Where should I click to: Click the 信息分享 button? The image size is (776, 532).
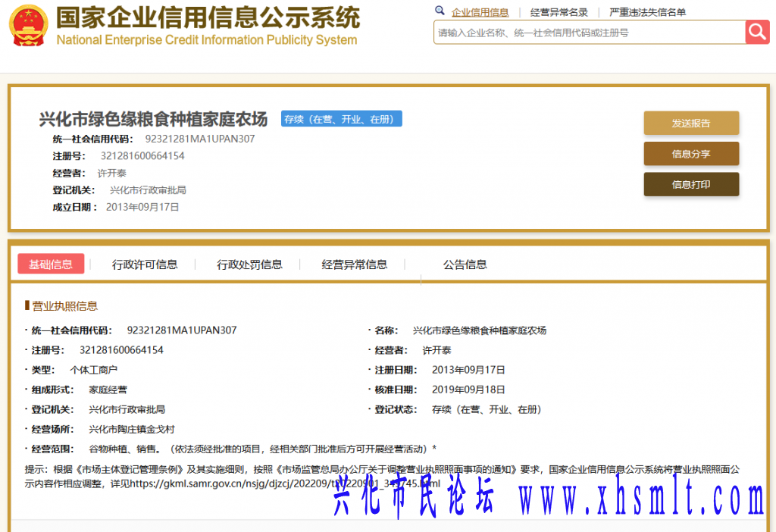point(691,154)
